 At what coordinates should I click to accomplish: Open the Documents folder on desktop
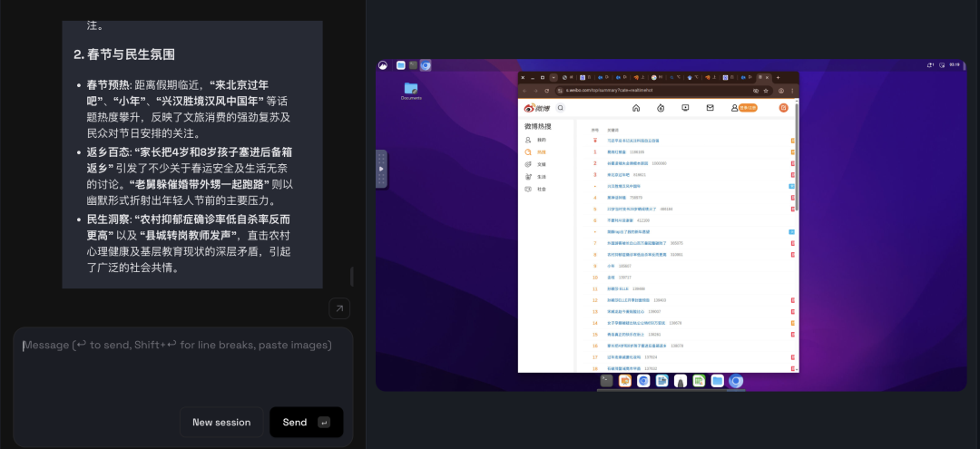(411, 92)
